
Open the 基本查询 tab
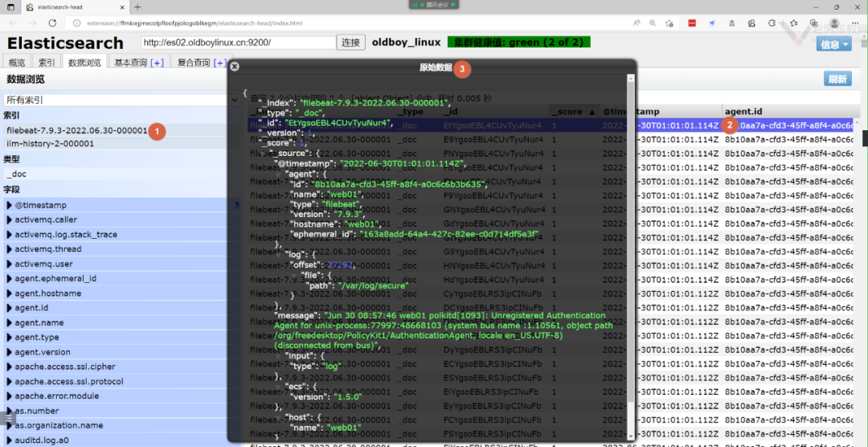coord(131,63)
